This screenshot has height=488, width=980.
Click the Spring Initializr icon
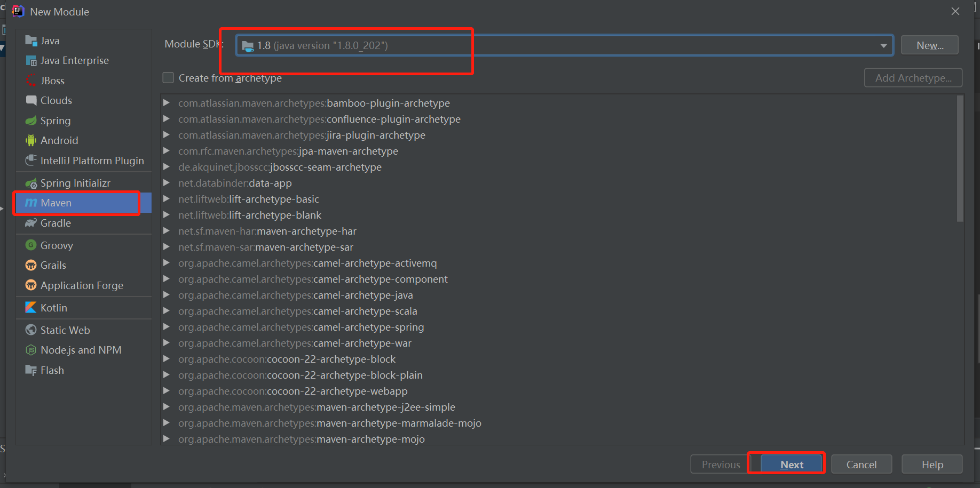pyautogui.click(x=31, y=183)
